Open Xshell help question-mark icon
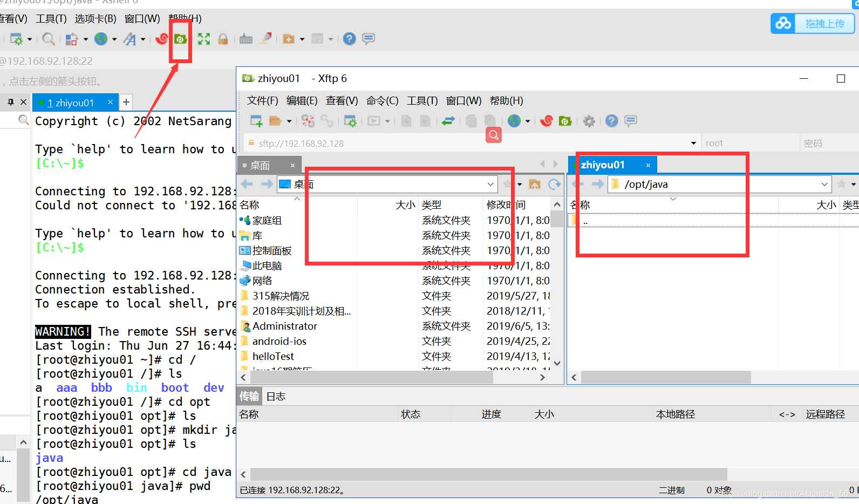This screenshot has width=859, height=504. 350,39
